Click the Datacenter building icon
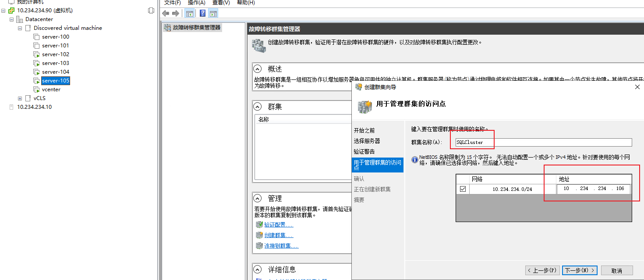Screen dimensions: 644x280 coord(20,19)
